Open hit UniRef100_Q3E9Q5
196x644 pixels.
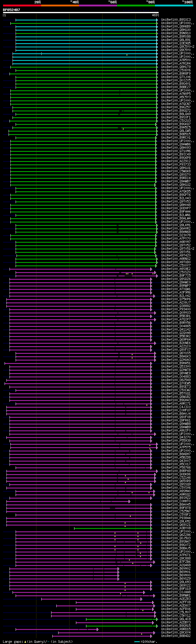pyautogui.click(x=176, y=43)
